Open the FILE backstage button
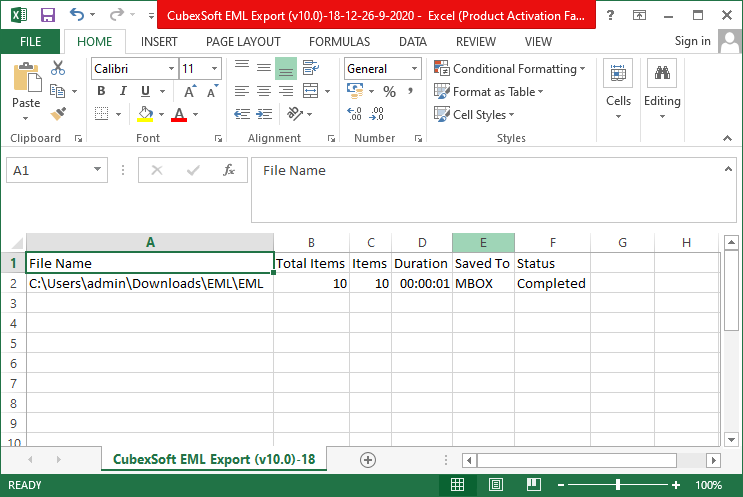Image resolution: width=743 pixels, height=497 pixels. tap(31, 42)
